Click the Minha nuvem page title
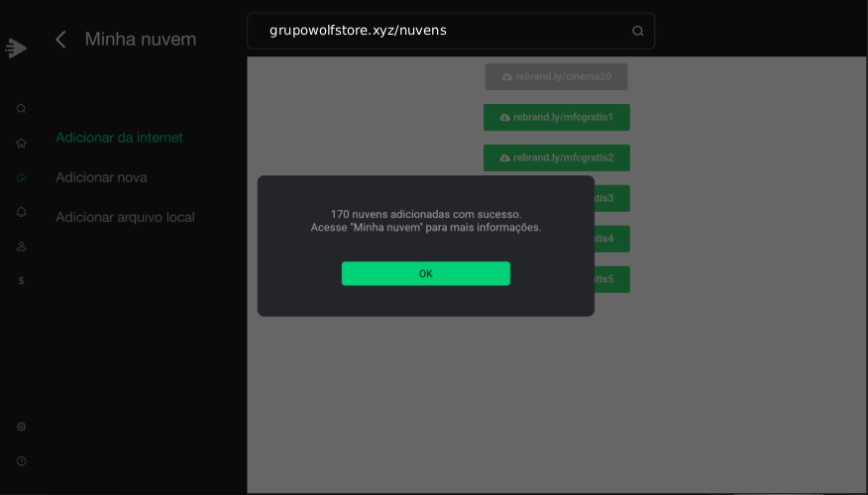 click(x=141, y=40)
